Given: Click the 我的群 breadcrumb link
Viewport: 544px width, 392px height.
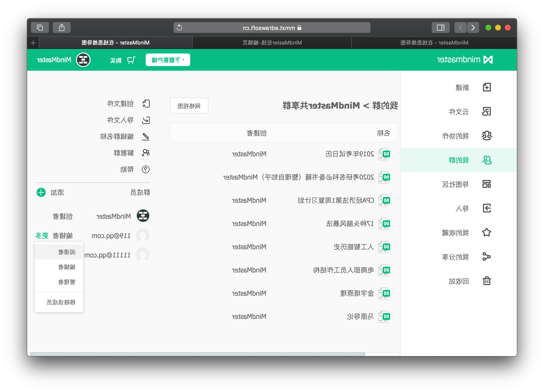Looking at the screenshot, I should pos(385,106).
